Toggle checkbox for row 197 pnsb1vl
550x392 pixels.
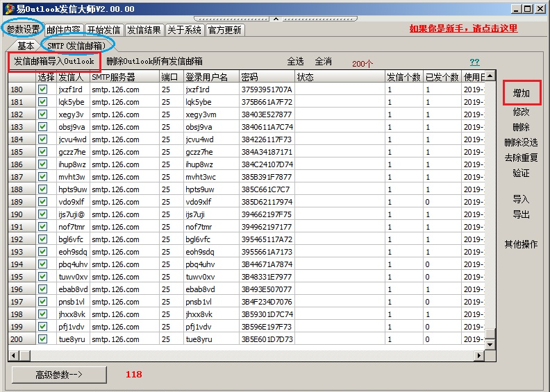[x=43, y=302]
